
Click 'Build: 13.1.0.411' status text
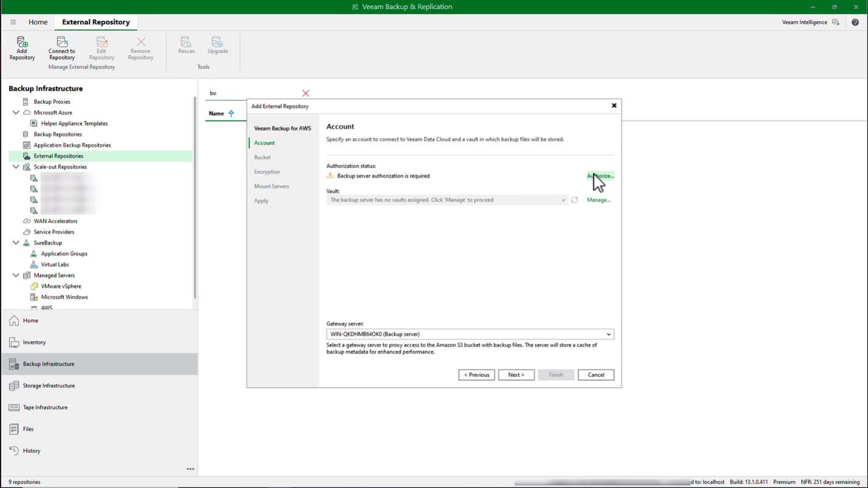tap(748, 482)
